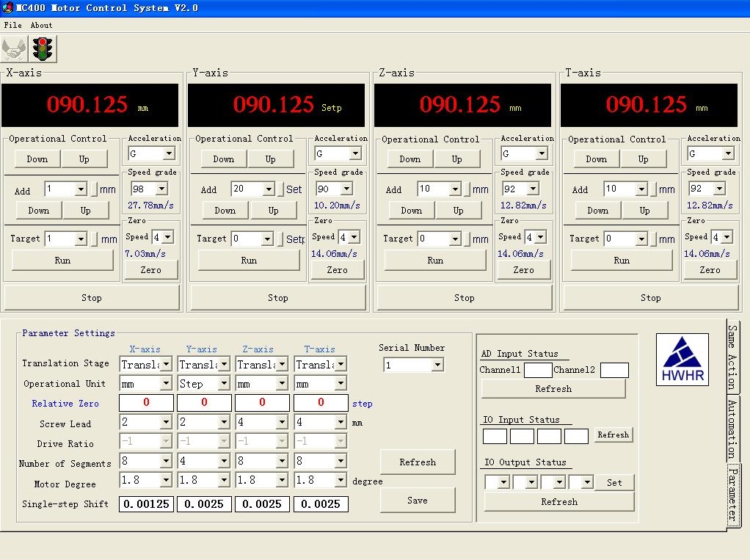Click the AD Input Channel1 field

(x=537, y=371)
